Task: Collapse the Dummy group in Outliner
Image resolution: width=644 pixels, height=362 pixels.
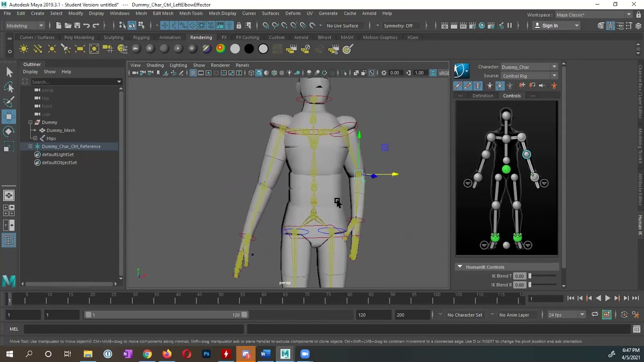Action: click(x=30, y=122)
